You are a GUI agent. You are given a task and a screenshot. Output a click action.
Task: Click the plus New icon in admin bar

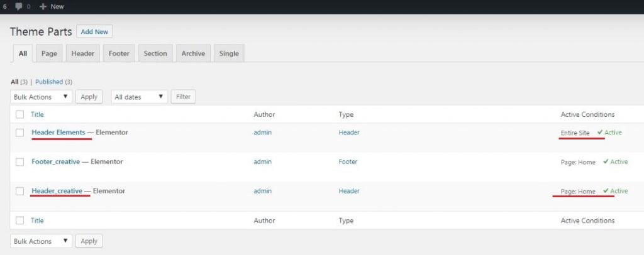pyautogui.click(x=43, y=6)
